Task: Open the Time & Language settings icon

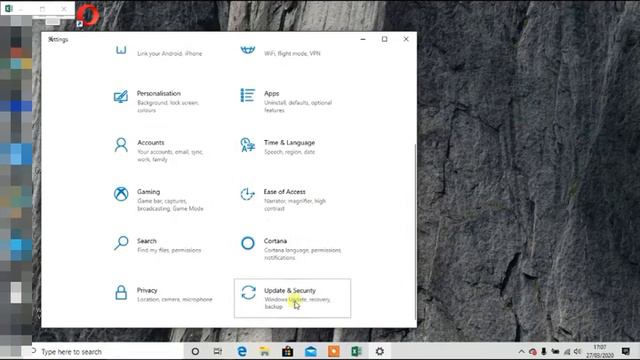Action: click(x=248, y=145)
